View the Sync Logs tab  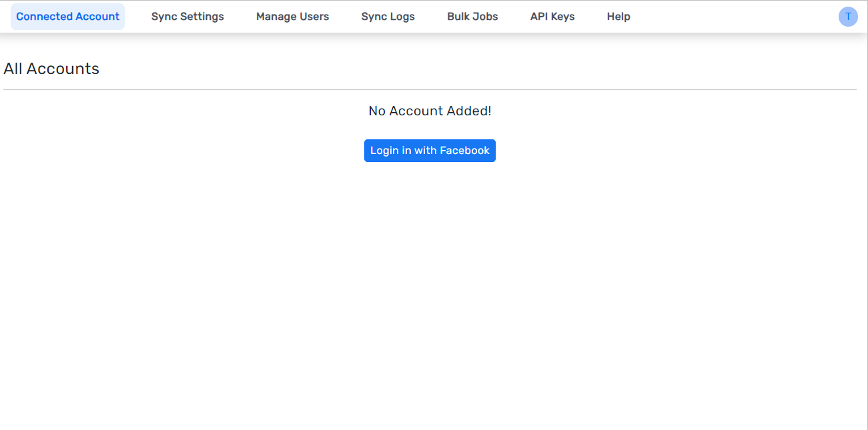click(x=388, y=17)
